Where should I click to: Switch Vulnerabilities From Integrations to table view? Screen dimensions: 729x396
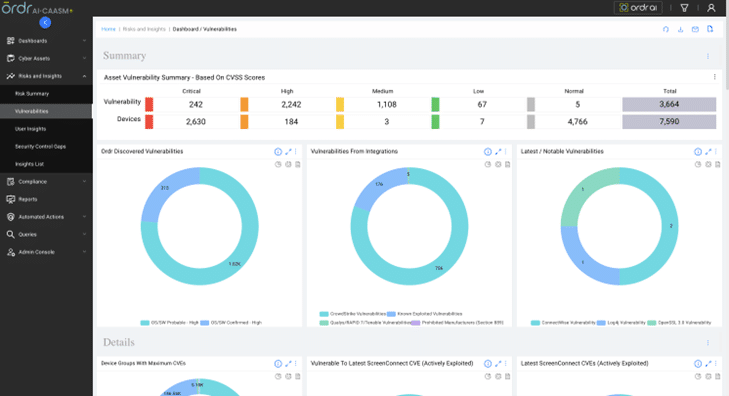[508, 164]
